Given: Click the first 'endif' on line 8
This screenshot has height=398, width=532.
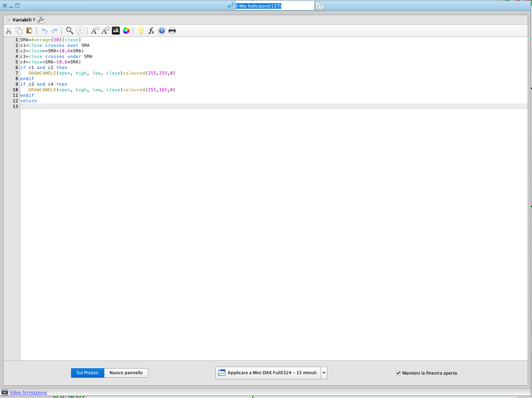Looking at the screenshot, I should (27, 79).
